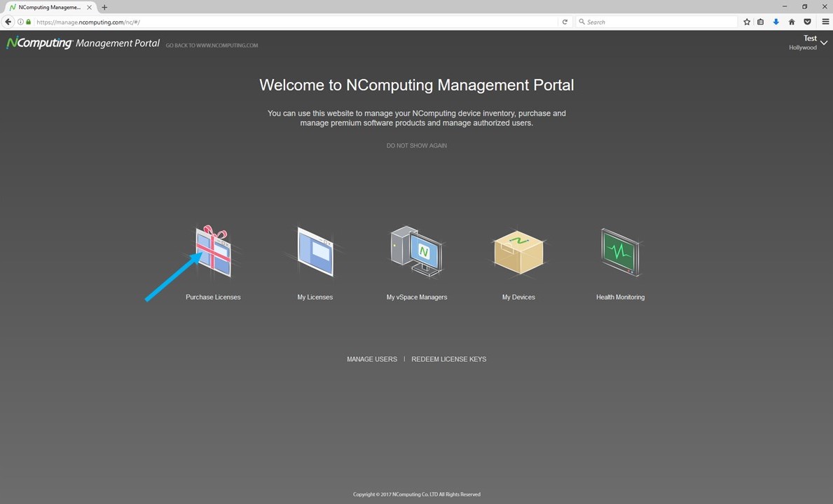Click the Pocket save icon

[807, 22]
